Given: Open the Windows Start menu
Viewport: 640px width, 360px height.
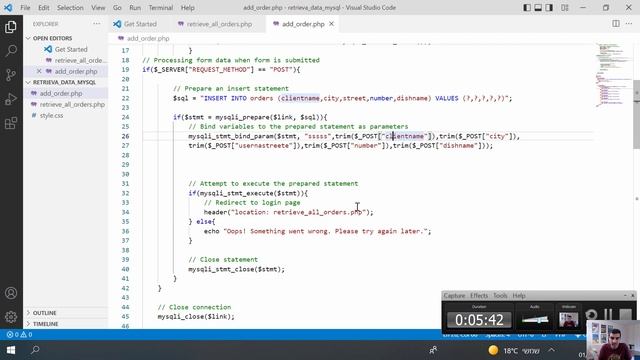Looking at the screenshot, I should [11, 350].
